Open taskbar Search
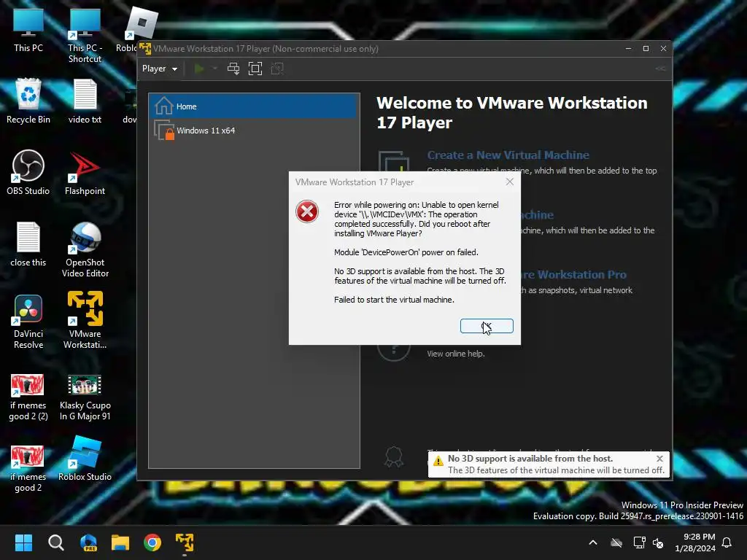The height and width of the screenshot is (560, 747). 55,542
